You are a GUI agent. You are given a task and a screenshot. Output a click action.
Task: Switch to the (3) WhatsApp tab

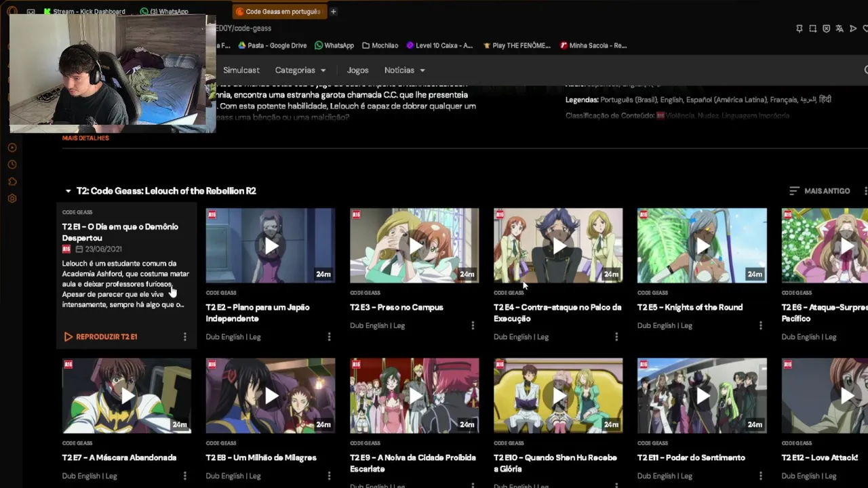pos(165,12)
